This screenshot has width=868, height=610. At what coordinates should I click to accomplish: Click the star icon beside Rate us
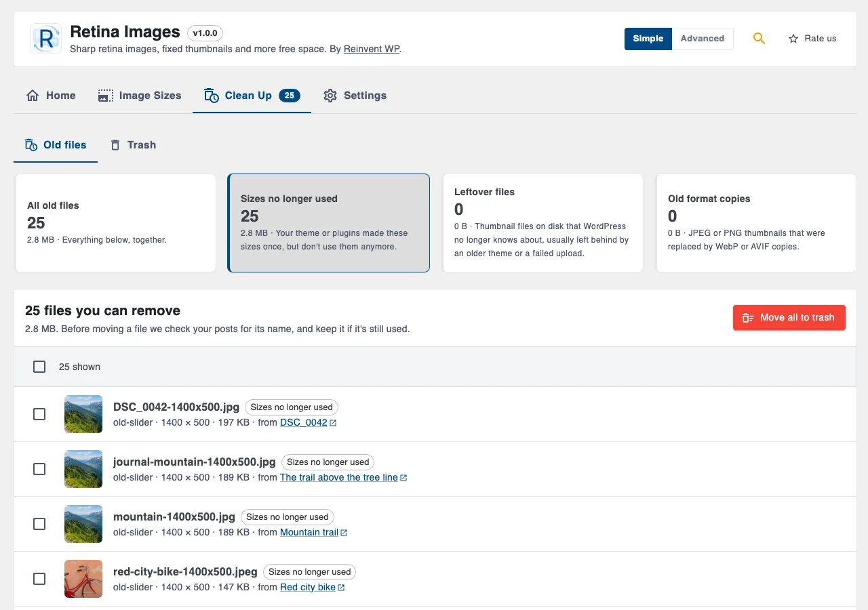pos(793,39)
